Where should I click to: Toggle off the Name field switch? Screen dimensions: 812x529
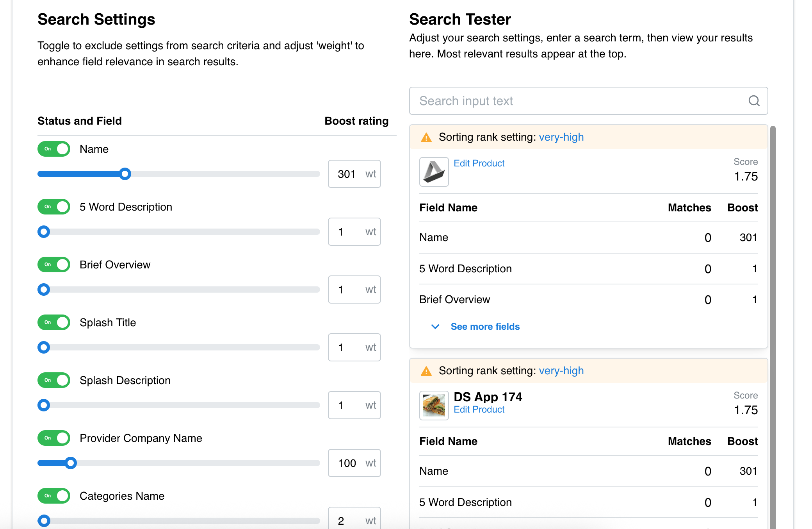[54, 149]
